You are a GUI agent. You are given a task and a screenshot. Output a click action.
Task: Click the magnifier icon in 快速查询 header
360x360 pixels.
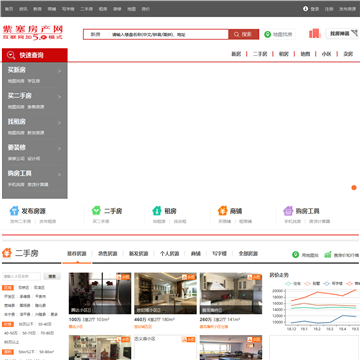click(x=11, y=55)
